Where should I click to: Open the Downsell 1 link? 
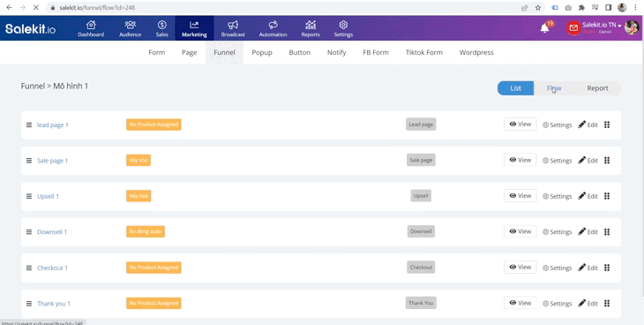click(x=52, y=232)
